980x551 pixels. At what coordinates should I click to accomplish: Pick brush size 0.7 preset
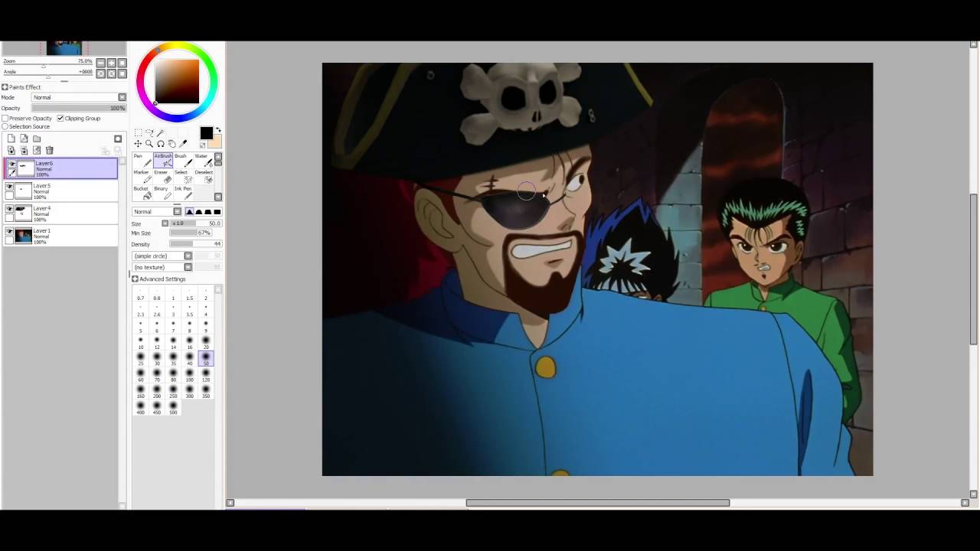pos(140,295)
